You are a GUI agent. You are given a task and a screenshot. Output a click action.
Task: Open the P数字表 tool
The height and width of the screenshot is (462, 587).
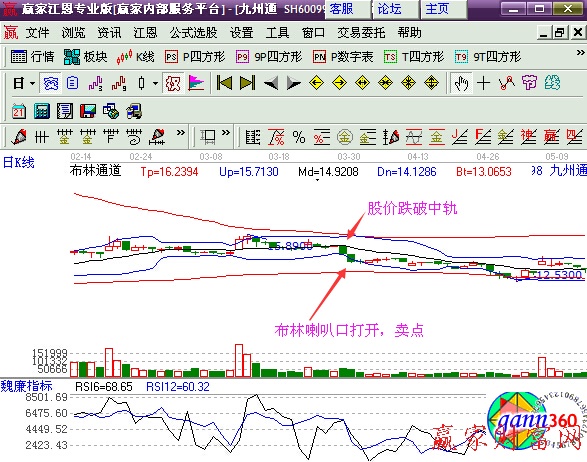coord(343,57)
